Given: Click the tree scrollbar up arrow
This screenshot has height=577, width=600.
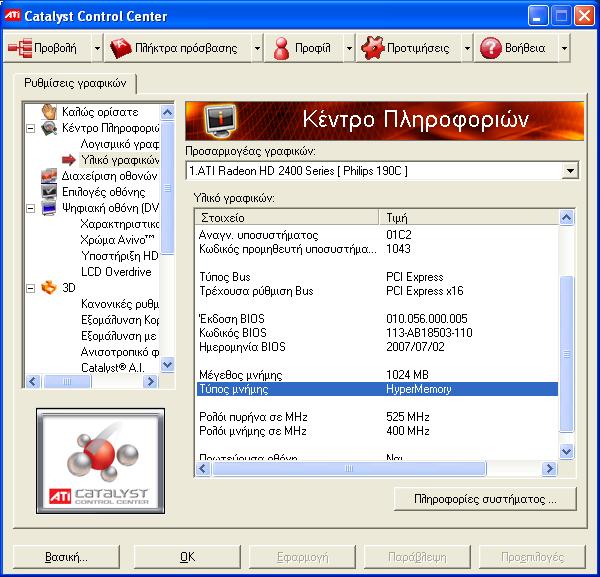Looking at the screenshot, I should click(167, 112).
